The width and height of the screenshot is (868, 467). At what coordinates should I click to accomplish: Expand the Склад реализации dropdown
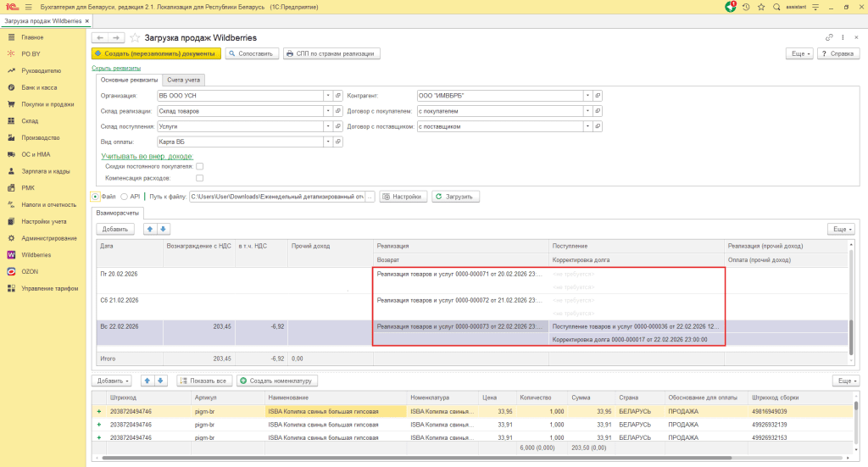click(327, 111)
